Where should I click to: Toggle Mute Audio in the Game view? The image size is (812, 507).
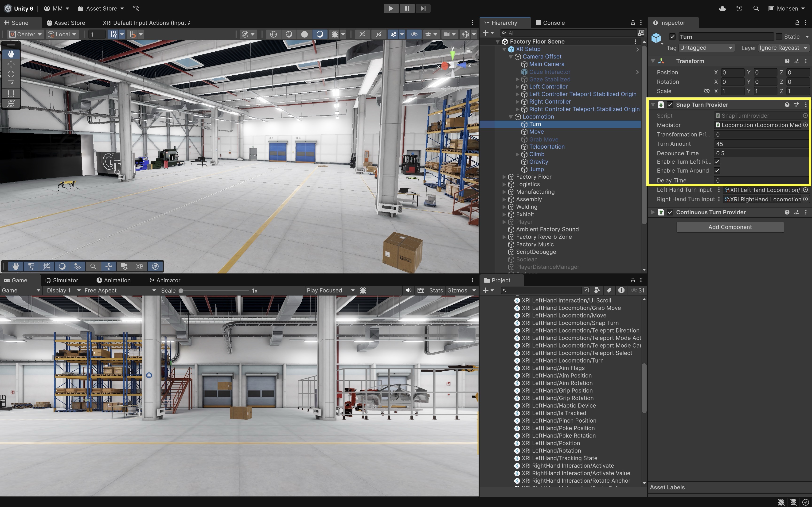(x=408, y=290)
